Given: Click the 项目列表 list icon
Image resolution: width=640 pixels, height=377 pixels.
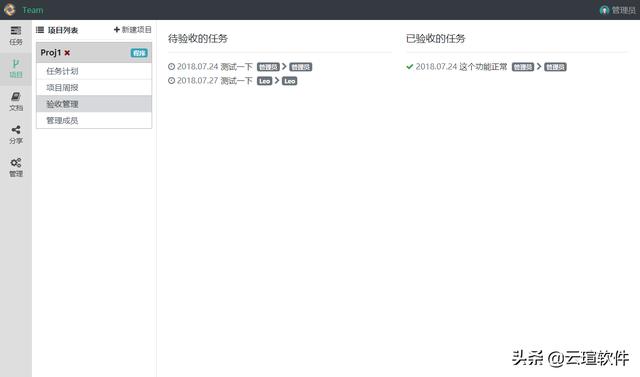Looking at the screenshot, I should tap(40, 30).
